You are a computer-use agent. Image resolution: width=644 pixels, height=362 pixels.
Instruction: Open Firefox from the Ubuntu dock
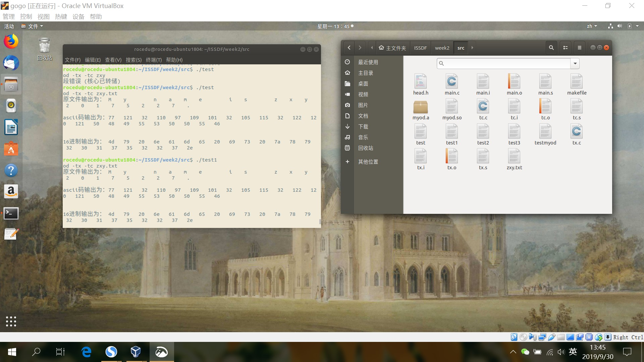click(11, 42)
